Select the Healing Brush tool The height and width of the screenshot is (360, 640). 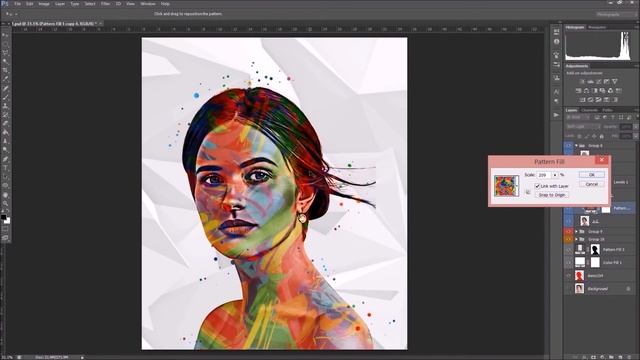[5, 88]
